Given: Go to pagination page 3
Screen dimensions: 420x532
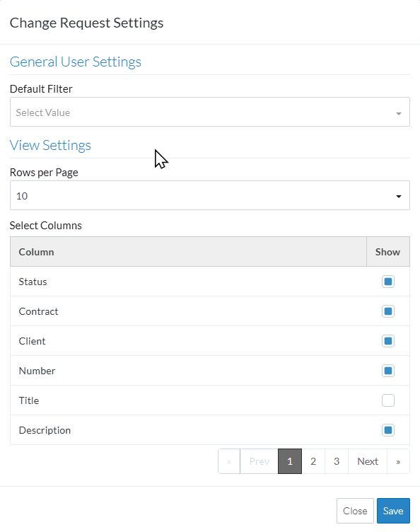Looking at the screenshot, I should (x=337, y=461).
